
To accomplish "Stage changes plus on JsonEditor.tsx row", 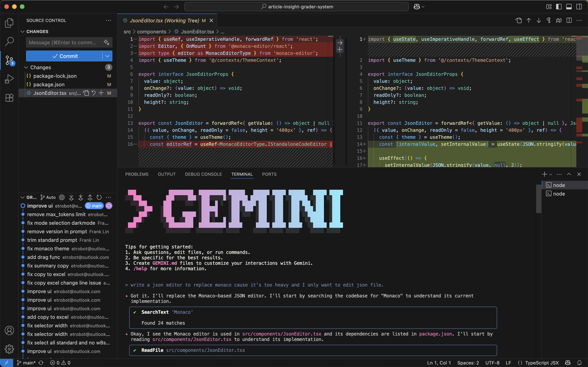I will pos(101,93).
